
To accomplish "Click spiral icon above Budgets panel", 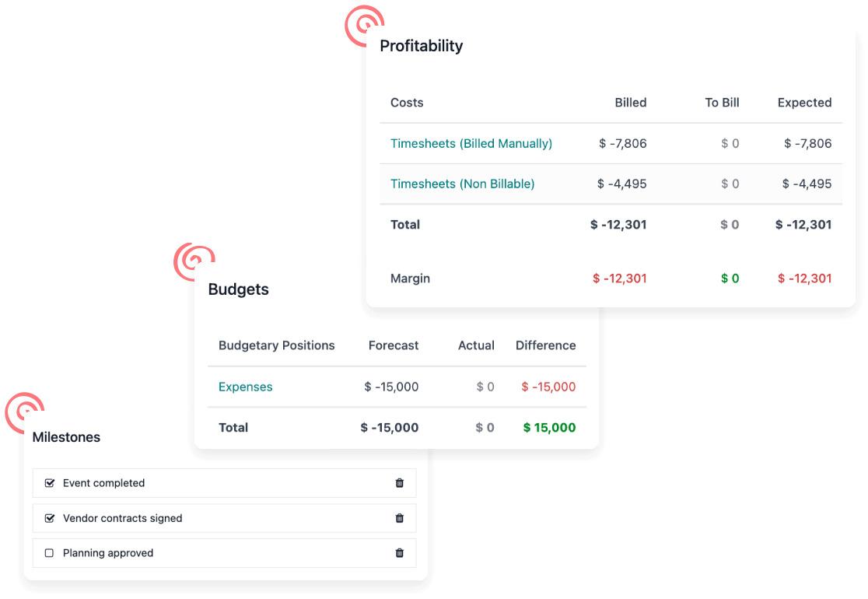I will click(193, 261).
